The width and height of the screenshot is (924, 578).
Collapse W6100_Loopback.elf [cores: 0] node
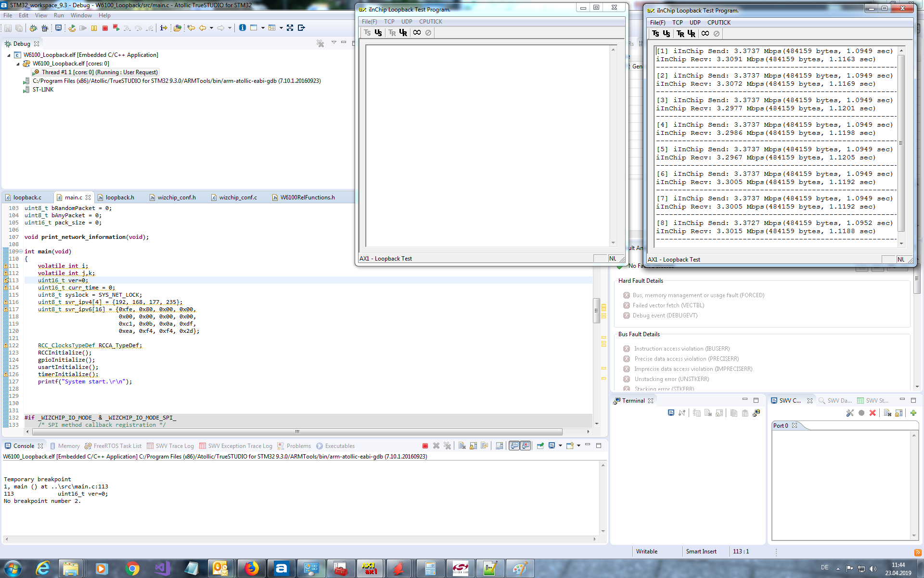point(18,64)
